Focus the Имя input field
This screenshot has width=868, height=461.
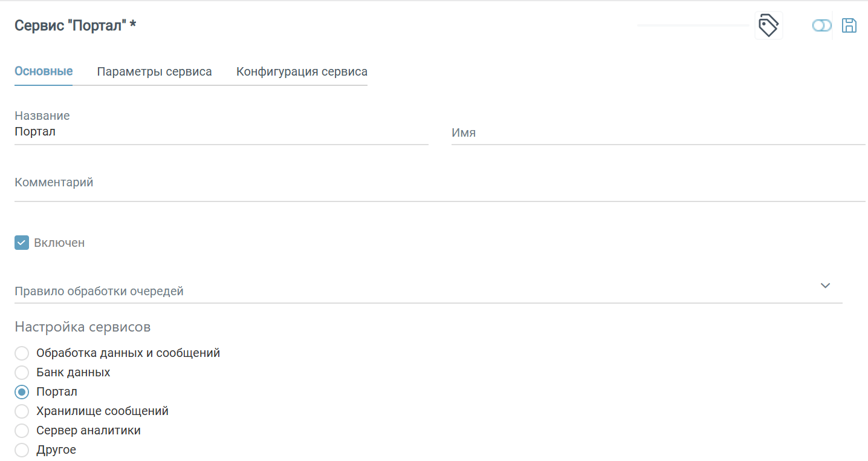[658, 132]
